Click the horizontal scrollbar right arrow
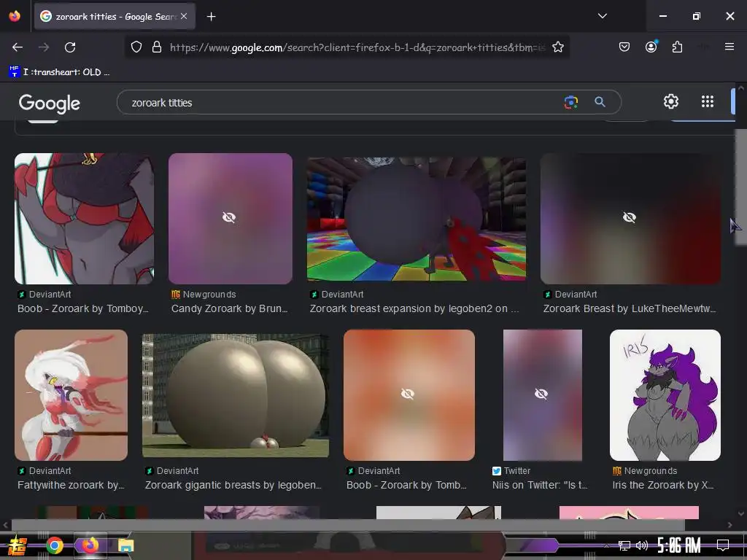 [x=729, y=525]
